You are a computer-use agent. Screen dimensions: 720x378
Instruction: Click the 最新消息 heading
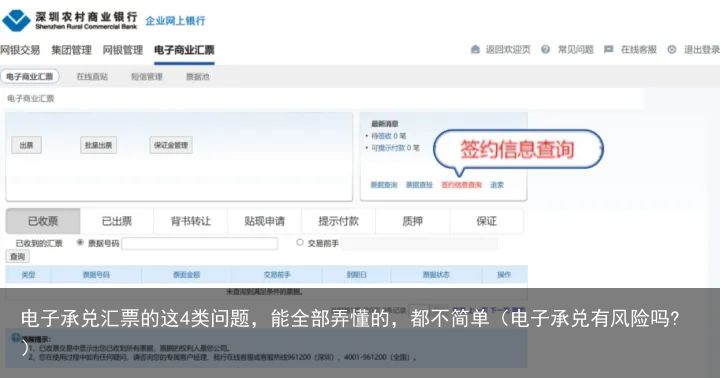pyautogui.click(x=385, y=124)
